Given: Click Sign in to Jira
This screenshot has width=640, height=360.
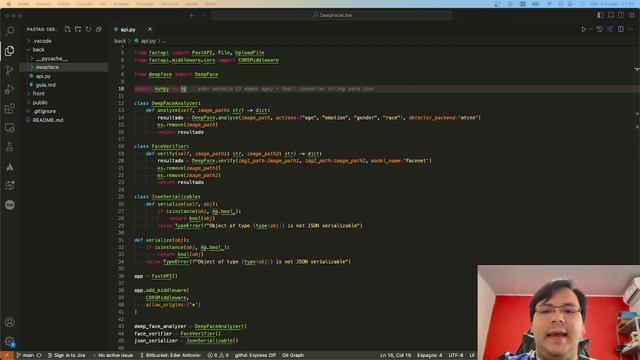Looking at the screenshot, I should click(x=67, y=355).
